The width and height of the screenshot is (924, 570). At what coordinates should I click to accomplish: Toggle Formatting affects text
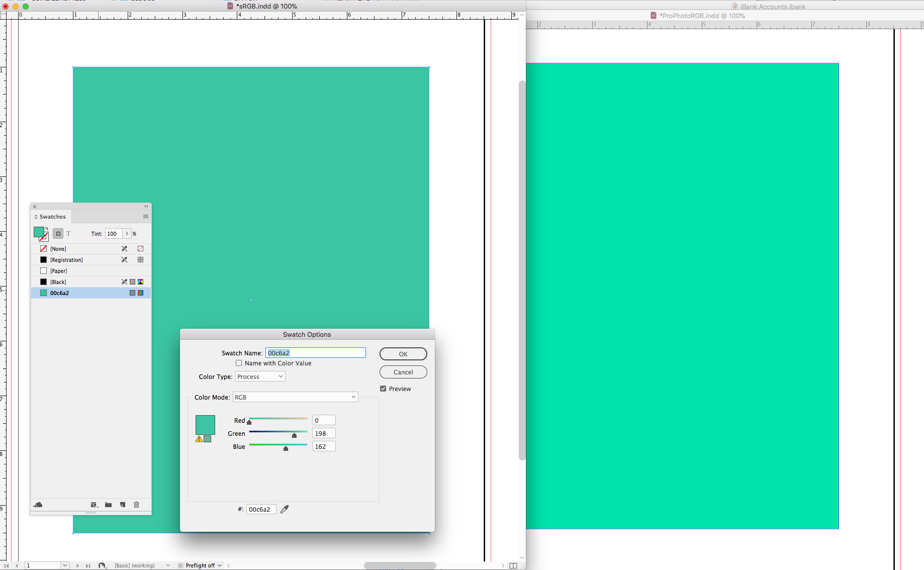coord(68,233)
